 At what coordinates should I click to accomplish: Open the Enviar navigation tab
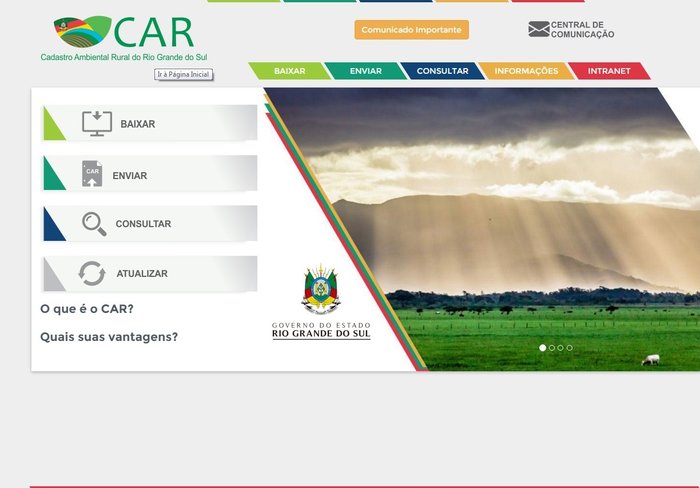(x=365, y=71)
